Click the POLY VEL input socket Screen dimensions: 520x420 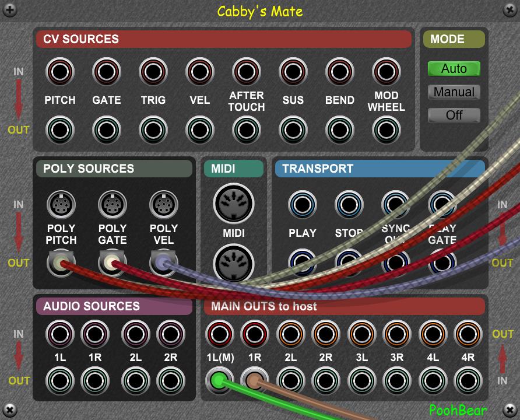point(163,205)
